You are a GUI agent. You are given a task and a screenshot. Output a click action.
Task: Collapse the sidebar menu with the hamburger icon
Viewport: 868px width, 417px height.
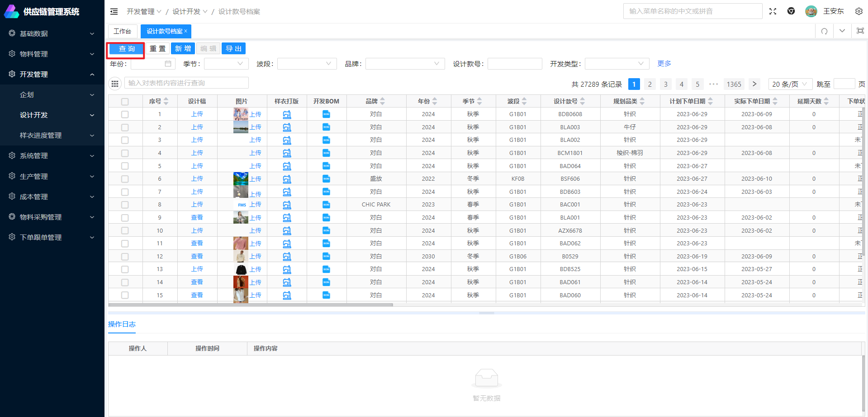point(114,11)
